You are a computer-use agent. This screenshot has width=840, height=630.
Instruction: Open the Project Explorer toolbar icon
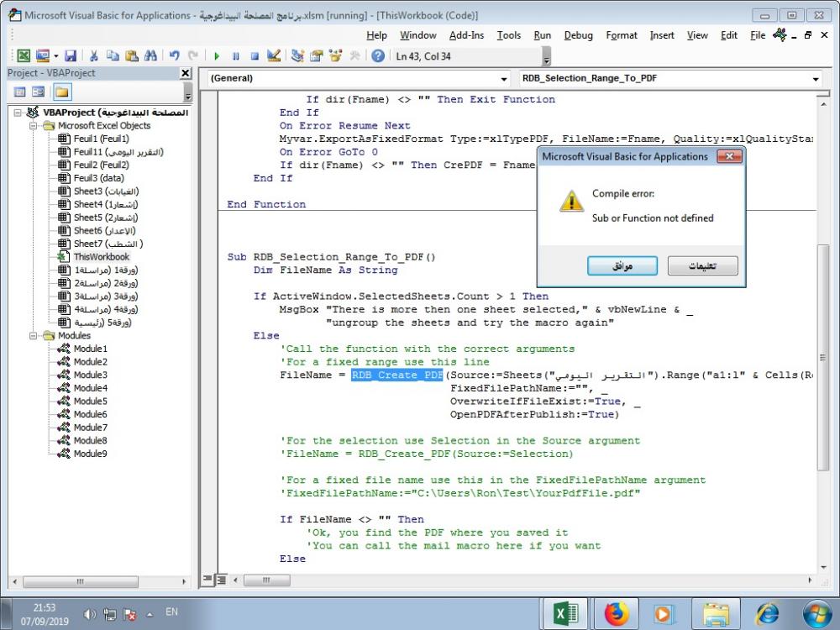coord(297,55)
